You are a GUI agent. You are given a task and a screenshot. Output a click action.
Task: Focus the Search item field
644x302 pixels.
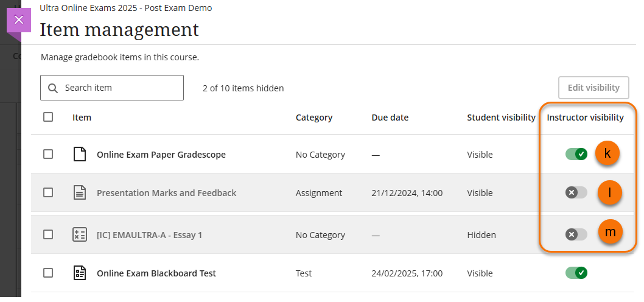pyautogui.click(x=120, y=88)
